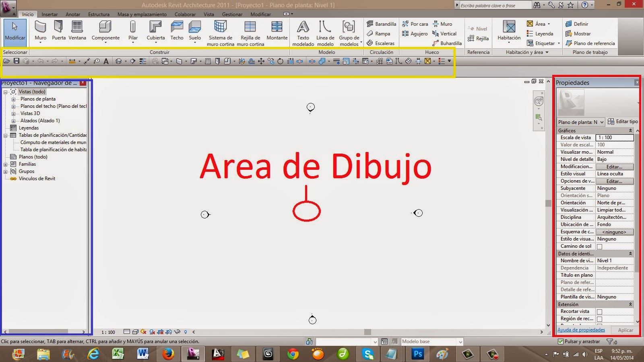The width and height of the screenshot is (644, 362).
Task: Expand the Vistas 3D tree node
Action: pyautogui.click(x=13, y=113)
